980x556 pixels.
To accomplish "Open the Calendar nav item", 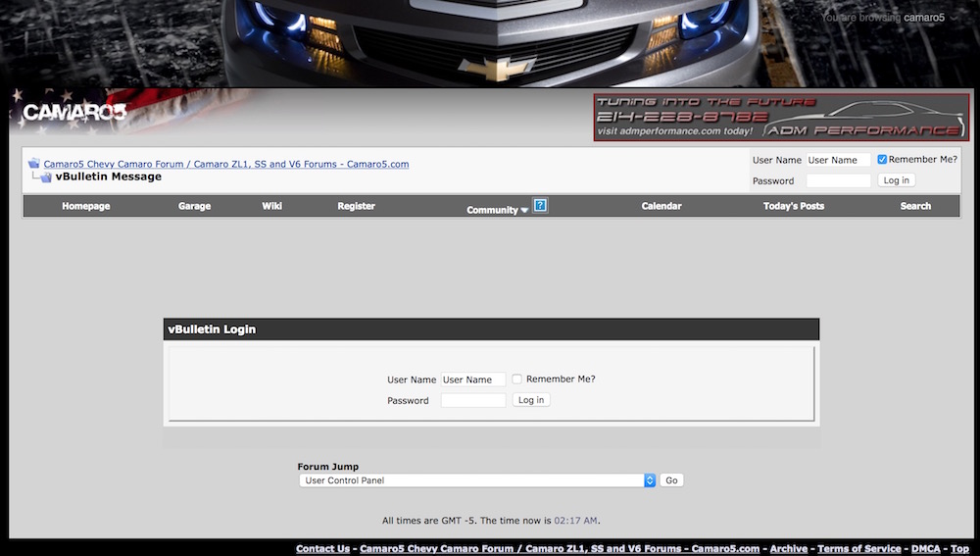I will pos(661,206).
